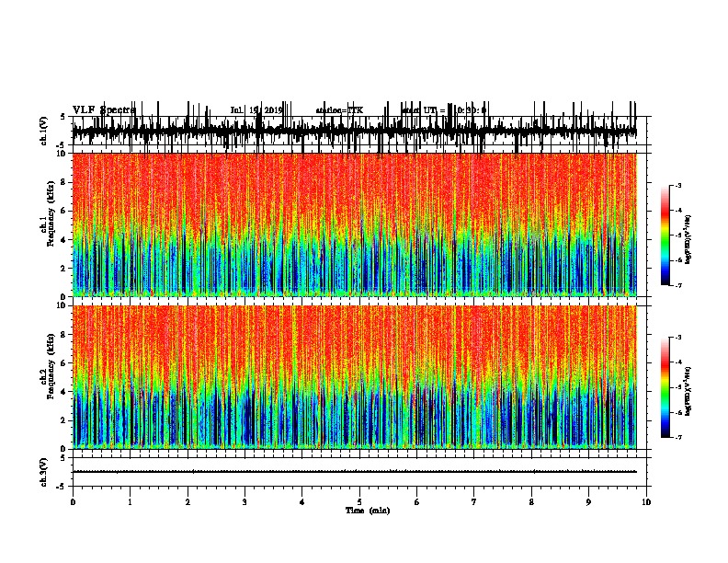
Task: Click the "ch.1(V)" waveform axis label
Action: tap(43, 131)
